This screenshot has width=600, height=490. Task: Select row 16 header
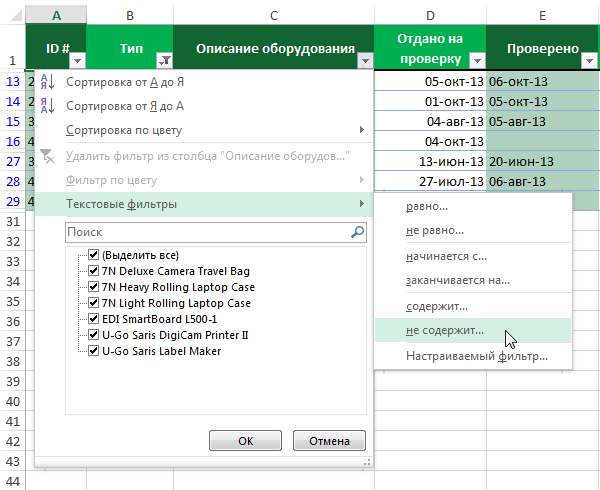[13, 141]
